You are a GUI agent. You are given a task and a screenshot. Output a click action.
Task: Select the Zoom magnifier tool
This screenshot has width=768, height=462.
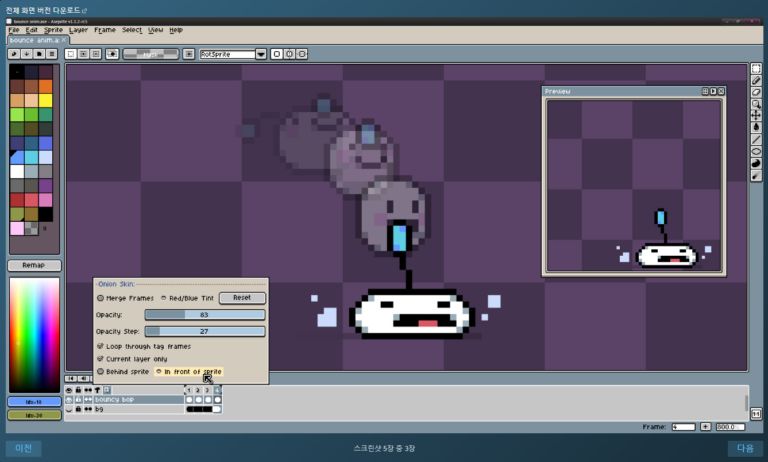(756, 104)
